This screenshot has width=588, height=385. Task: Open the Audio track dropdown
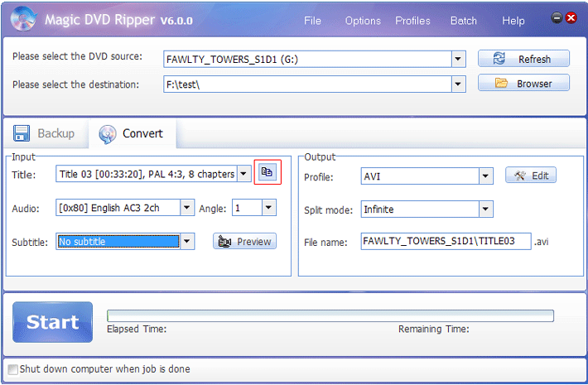click(x=187, y=207)
